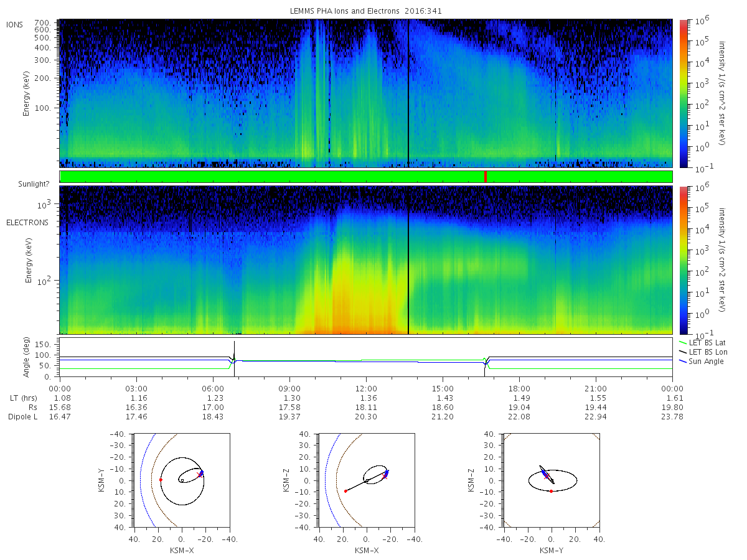Viewport: 747px width, 560px height.
Task: Click the ions panel intensity color bar
Action: [684, 93]
